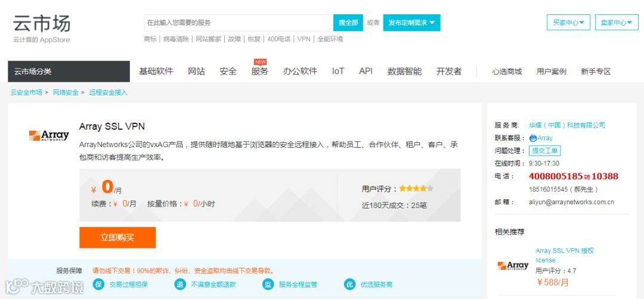Click the 搜全部 search button
This screenshot has width=644, height=299.
click(x=348, y=23)
